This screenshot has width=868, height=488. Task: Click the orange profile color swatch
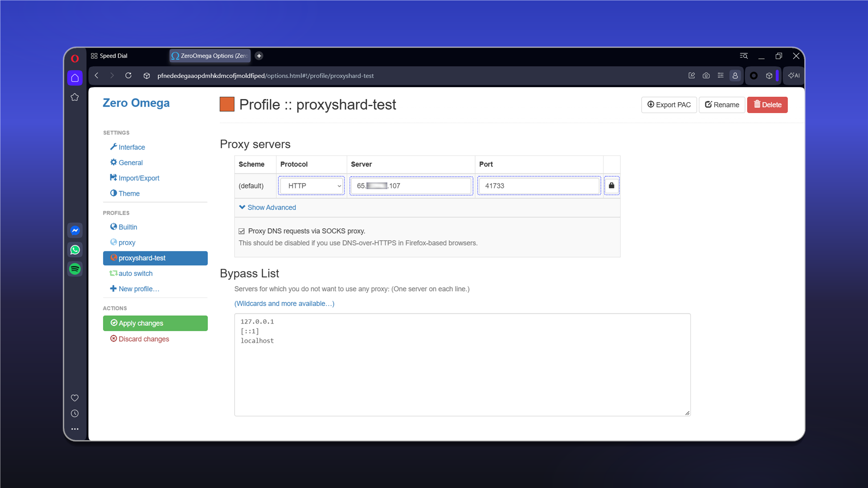click(227, 104)
